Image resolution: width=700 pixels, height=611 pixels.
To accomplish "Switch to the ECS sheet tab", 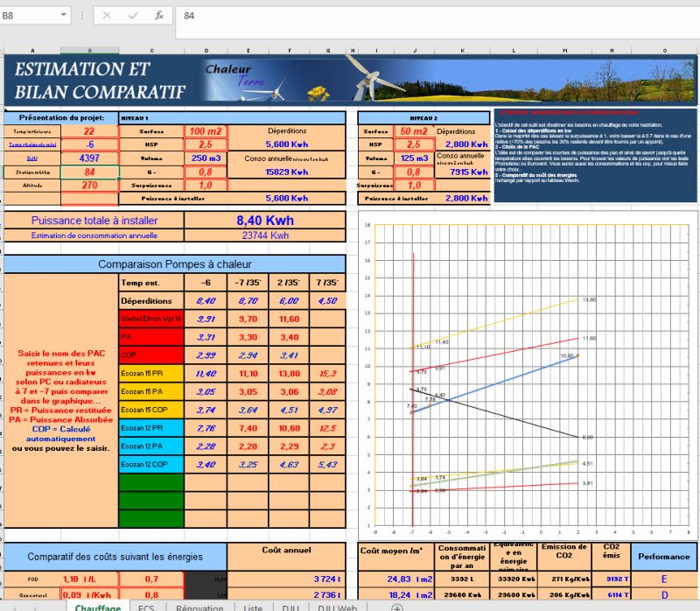I will point(144,607).
